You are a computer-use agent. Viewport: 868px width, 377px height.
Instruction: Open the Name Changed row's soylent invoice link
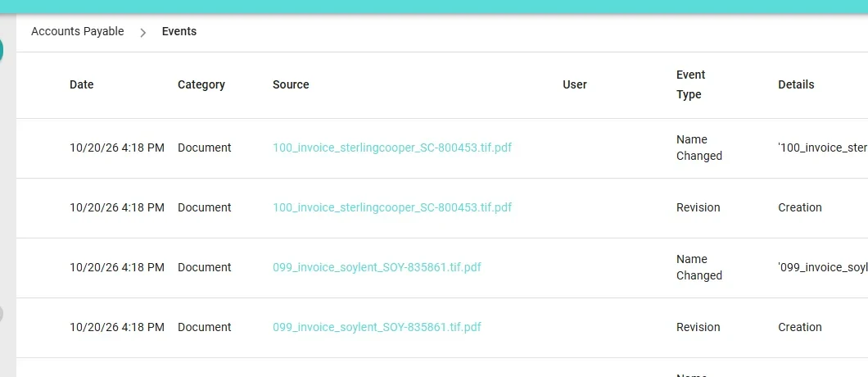(x=377, y=267)
